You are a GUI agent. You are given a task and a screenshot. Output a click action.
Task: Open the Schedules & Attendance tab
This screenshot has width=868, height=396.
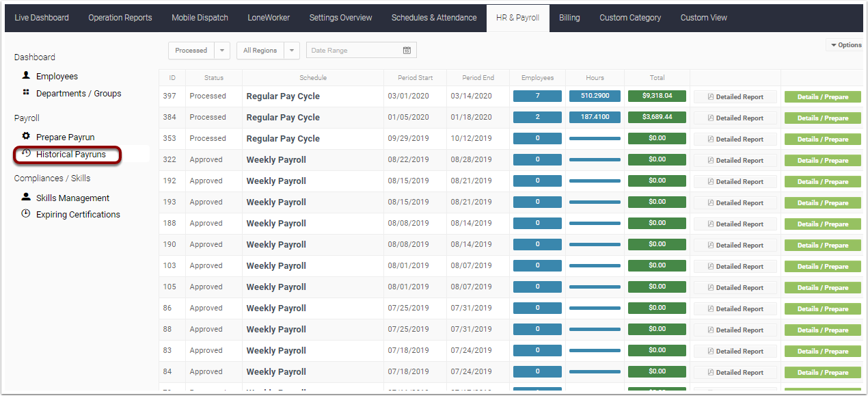pos(434,18)
